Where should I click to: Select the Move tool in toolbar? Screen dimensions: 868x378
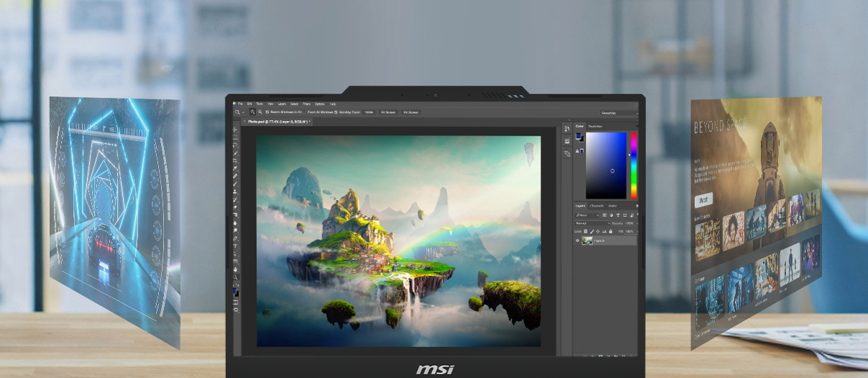pyautogui.click(x=236, y=130)
